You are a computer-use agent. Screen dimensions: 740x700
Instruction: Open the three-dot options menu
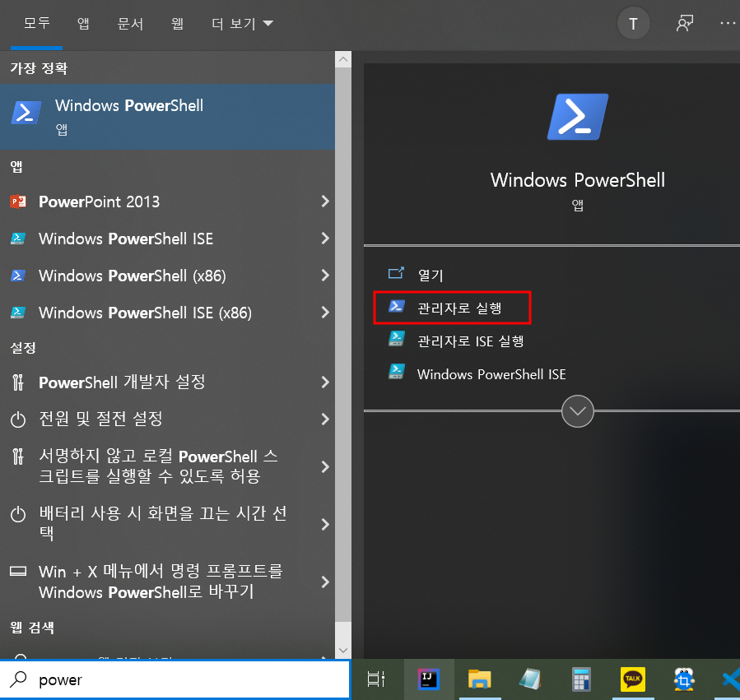click(x=728, y=23)
